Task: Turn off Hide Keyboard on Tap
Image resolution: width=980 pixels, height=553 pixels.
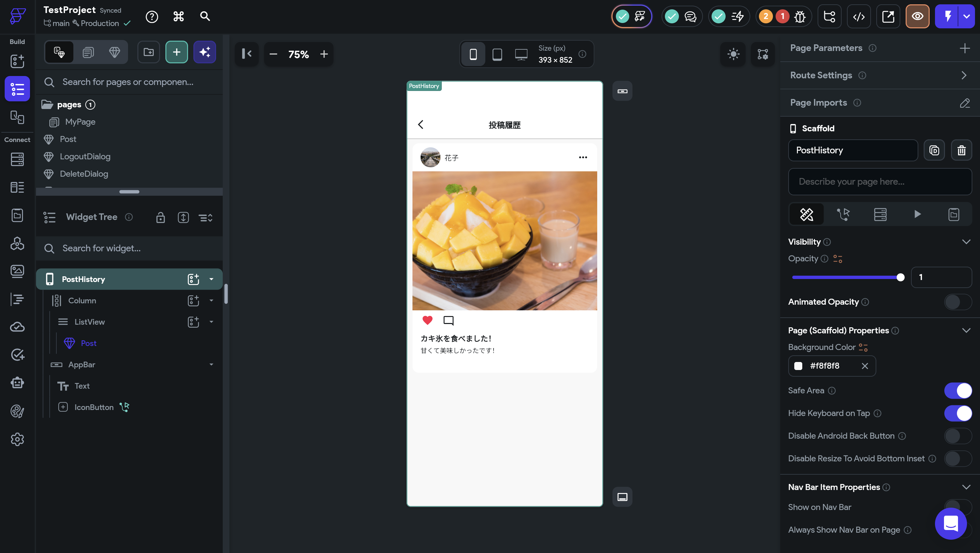Action: point(958,413)
